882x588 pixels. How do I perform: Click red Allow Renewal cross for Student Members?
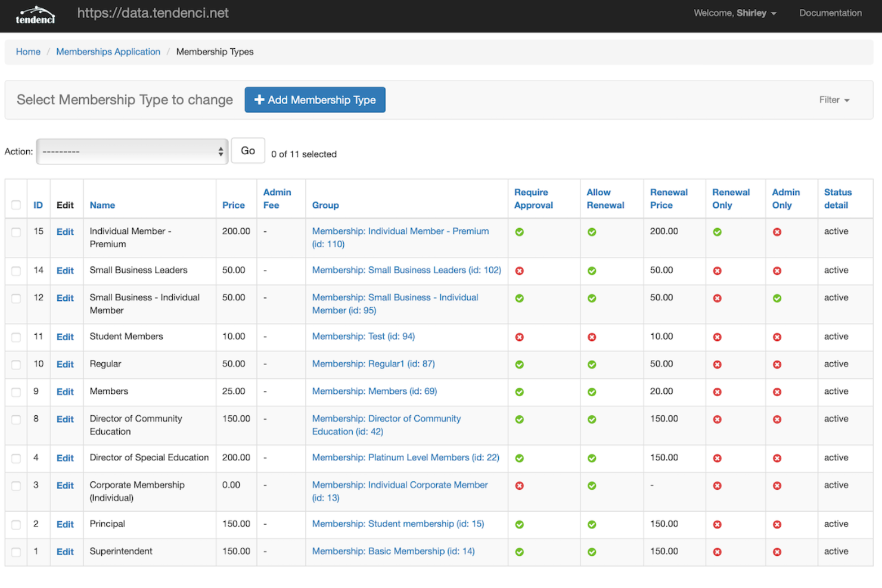point(591,337)
